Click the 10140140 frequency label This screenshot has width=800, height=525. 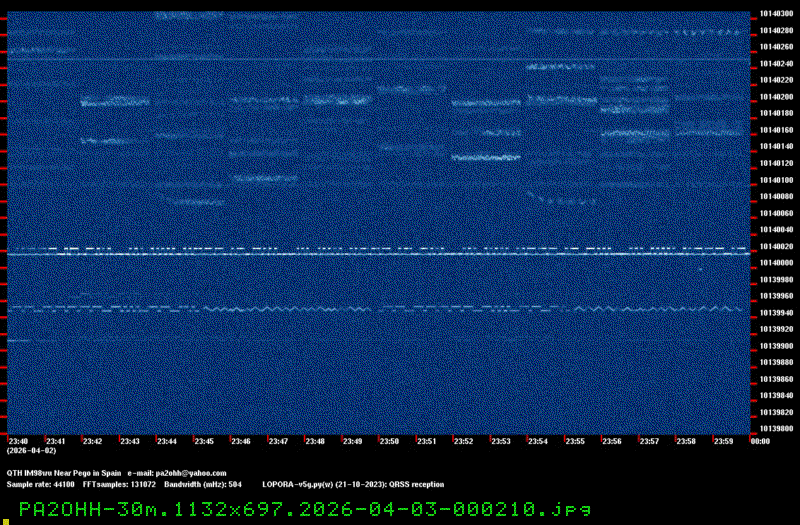coord(777,146)
